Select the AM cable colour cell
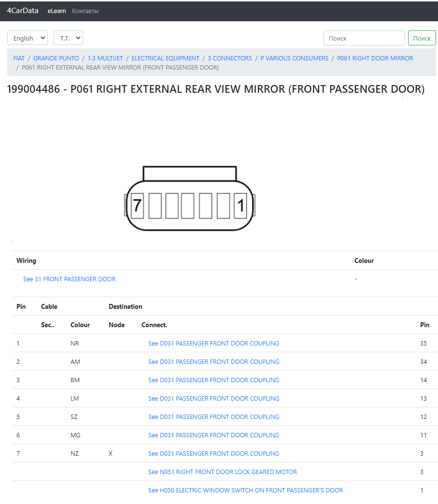The height and width of the screenshot is (504, 438). click(75, 361)
